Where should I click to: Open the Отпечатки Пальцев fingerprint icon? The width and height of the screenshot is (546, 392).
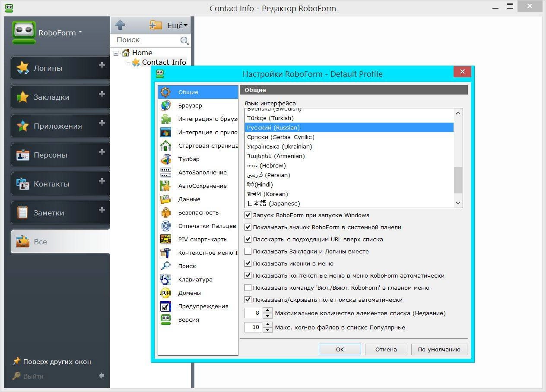(x=165, y=226)
